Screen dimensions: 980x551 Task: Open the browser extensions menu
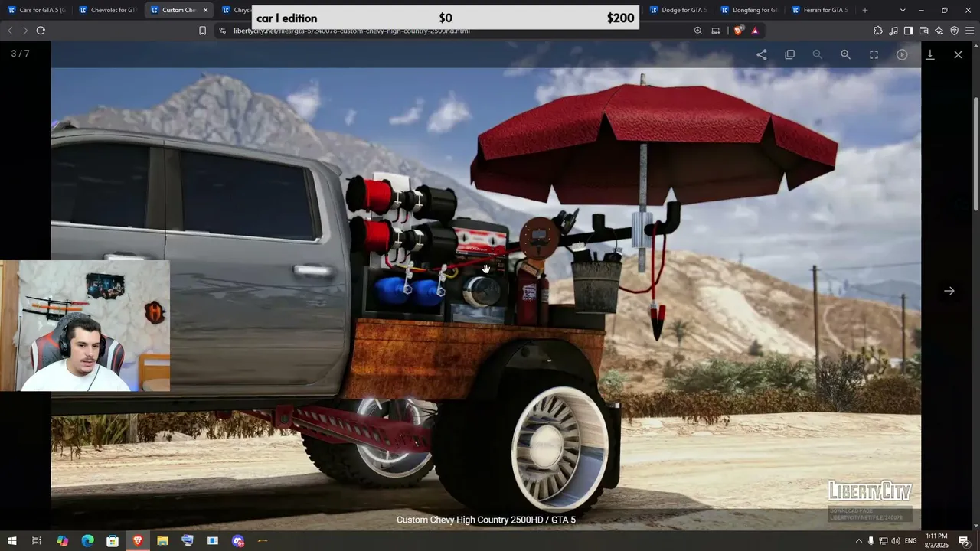(877, 31)
